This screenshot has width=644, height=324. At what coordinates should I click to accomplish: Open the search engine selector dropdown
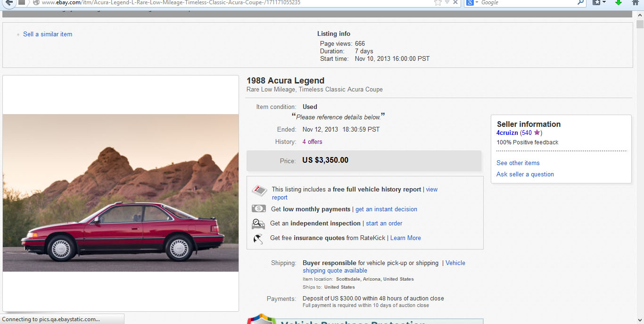pyautogui.click(x=473, y=2)
